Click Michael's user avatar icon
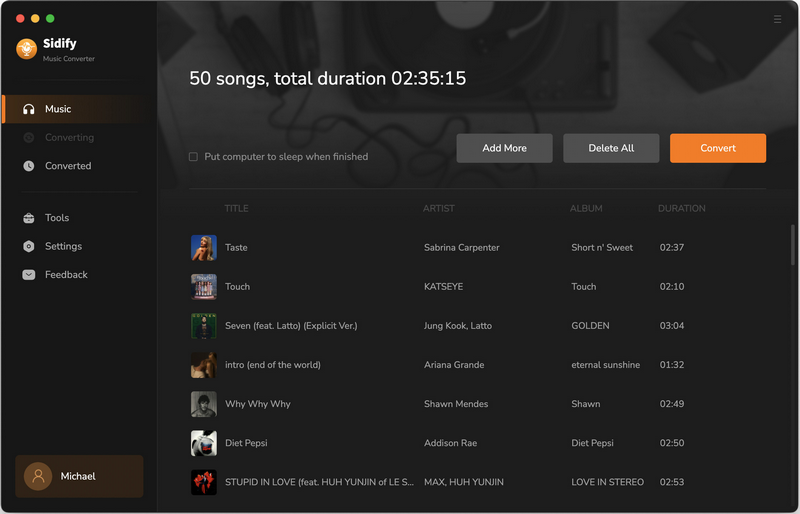 [38, 476]
